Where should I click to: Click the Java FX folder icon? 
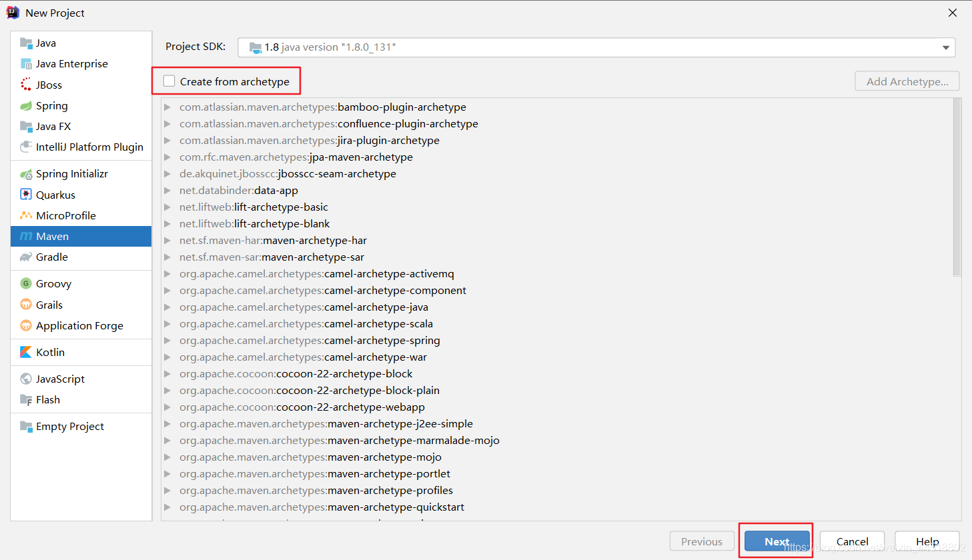[26, 127]
